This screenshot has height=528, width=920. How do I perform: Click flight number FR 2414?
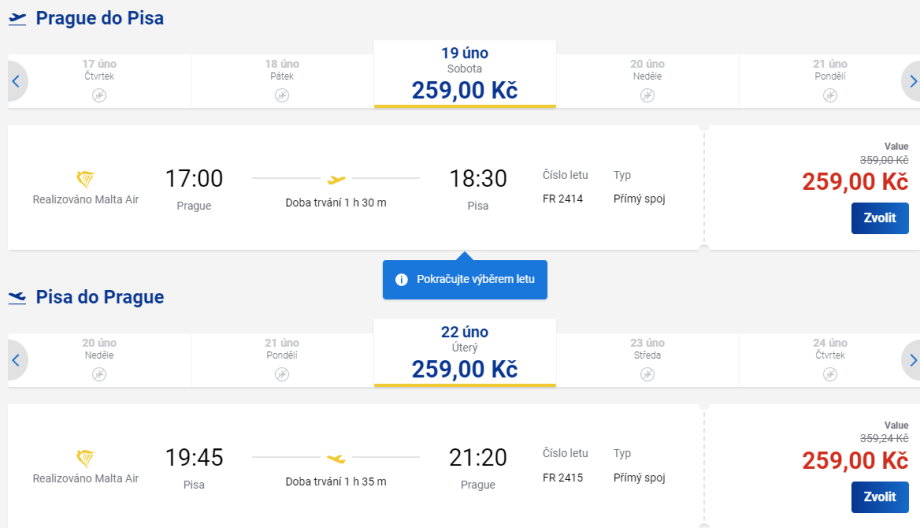(x=561, y=199)
